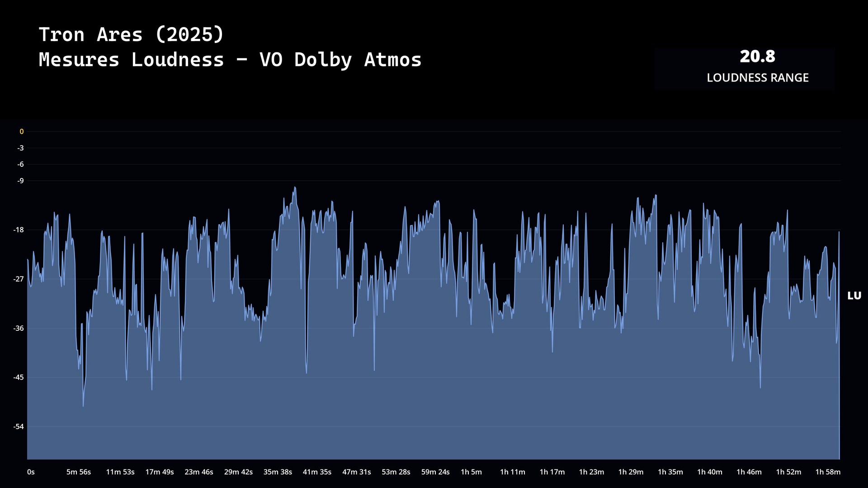Select the -18 level axis label
This screenshot has width=868, height=488.
19,230
